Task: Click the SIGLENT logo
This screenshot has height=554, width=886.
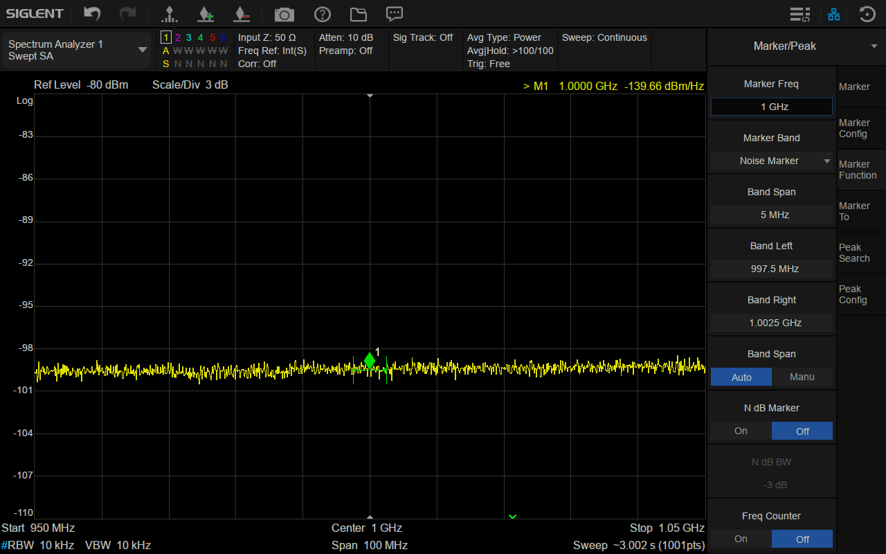Action: [x=34, y=14]
